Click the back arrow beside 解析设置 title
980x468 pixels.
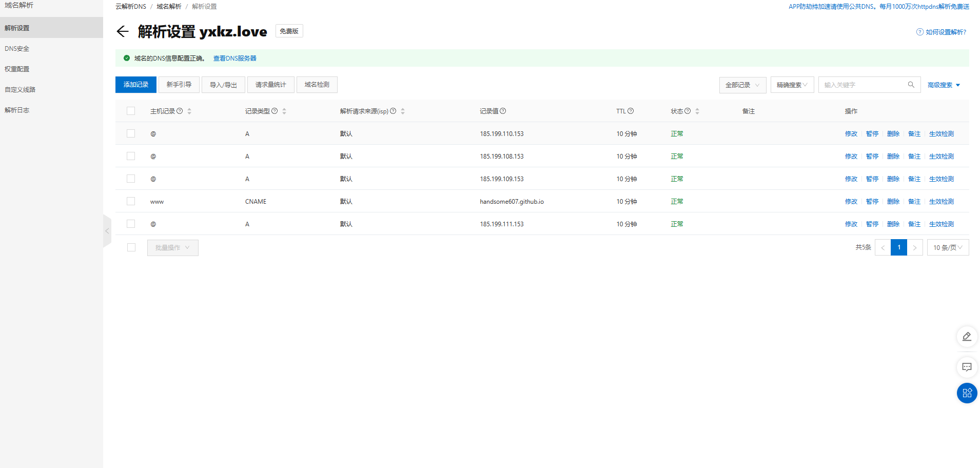point(122,31)
